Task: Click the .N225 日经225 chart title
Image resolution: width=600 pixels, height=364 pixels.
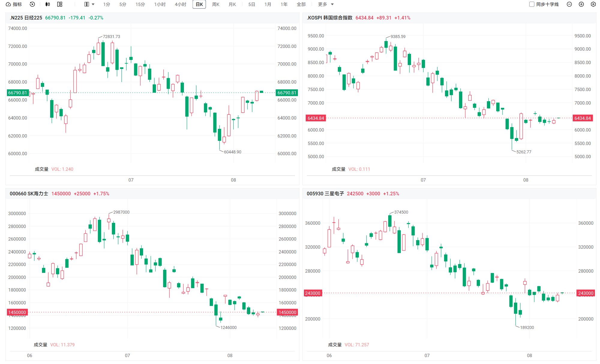Action: (26, 18)
